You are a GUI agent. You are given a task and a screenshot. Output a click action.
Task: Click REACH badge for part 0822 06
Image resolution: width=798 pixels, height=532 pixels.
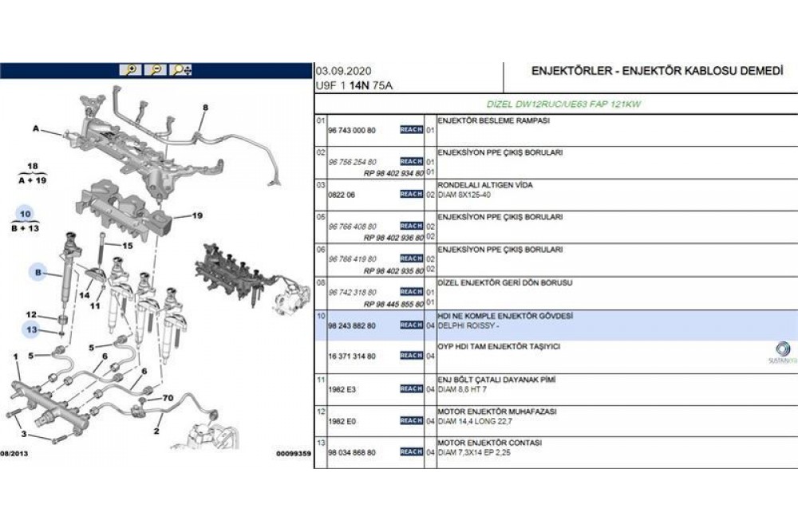(x=411, y=194)
